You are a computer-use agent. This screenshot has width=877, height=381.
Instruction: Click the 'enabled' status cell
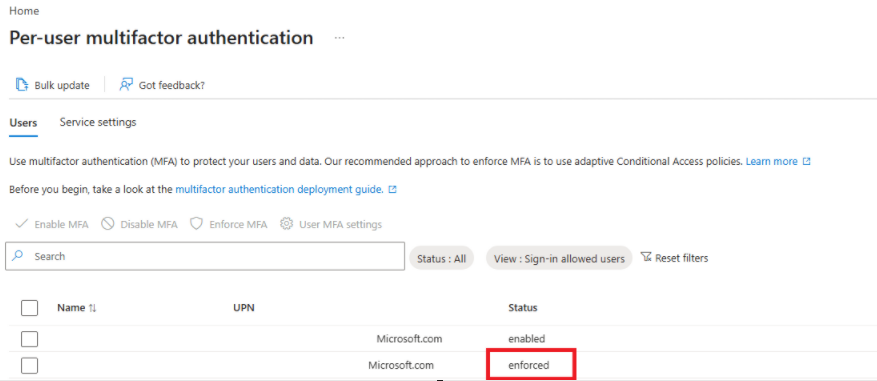(x=526, y=338)
